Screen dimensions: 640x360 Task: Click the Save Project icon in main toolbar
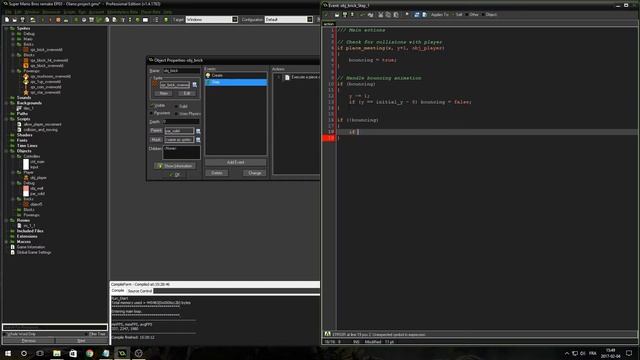[x=22, y=20]
